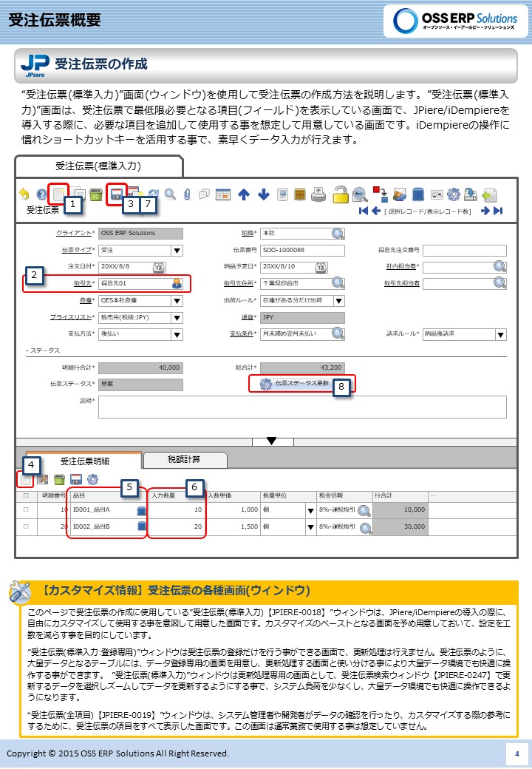Open the 請求ルール dropdown

click(x=501, y=334)
